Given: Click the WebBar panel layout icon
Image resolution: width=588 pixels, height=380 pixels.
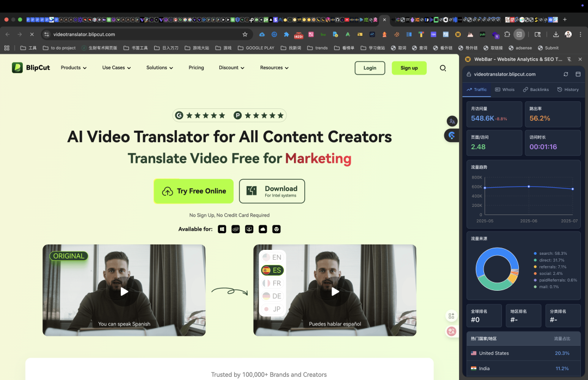Looking at the screenshot, I should 578,74.
